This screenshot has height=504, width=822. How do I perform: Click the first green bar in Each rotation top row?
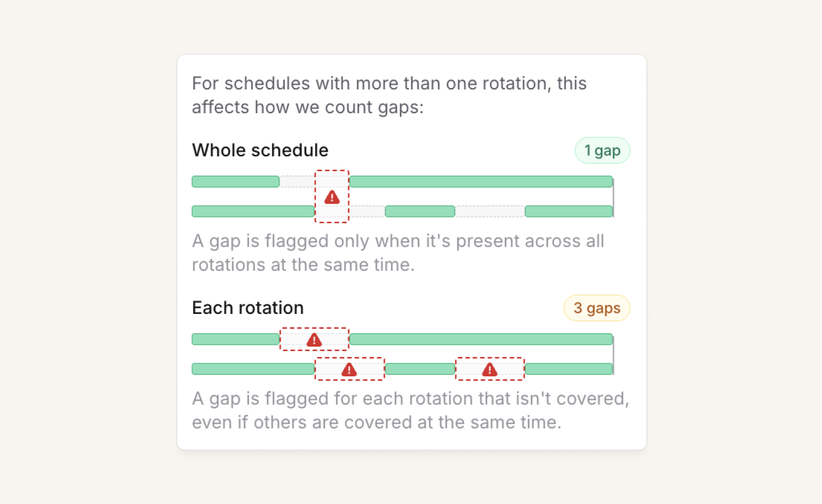click(236, 339)
